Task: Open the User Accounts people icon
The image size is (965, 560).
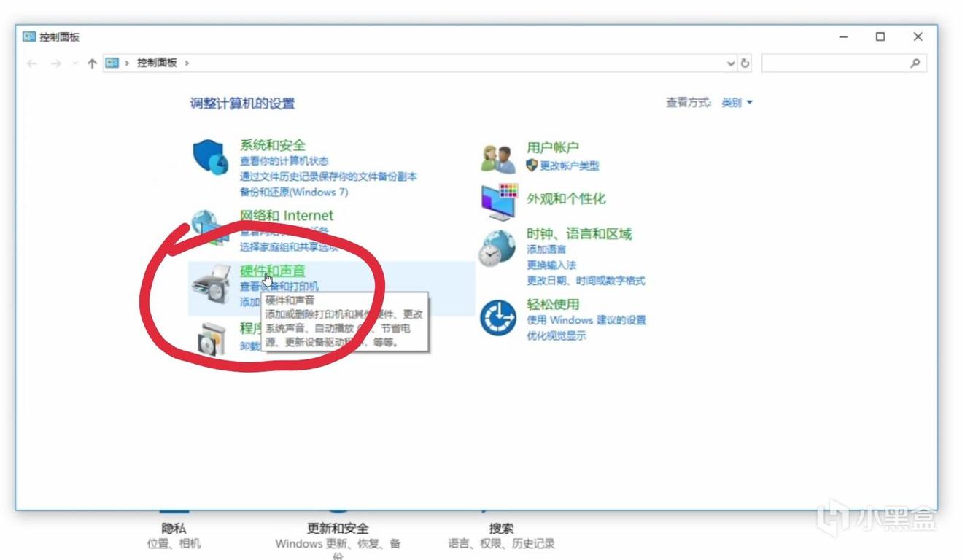Action: [498, 158]
